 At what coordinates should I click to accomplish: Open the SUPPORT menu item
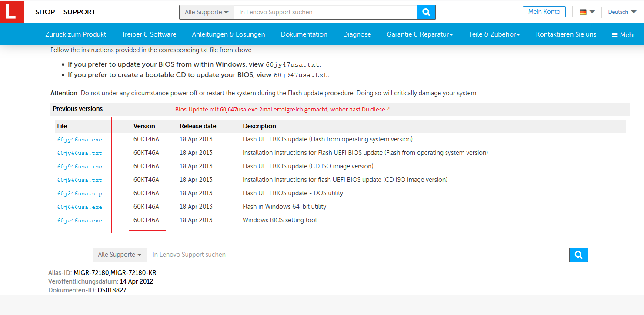tap(80, 12)
